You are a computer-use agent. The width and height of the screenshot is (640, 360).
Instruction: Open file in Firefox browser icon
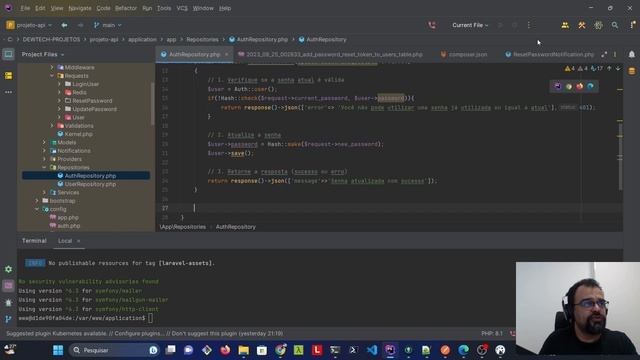[x=580, y=87]
